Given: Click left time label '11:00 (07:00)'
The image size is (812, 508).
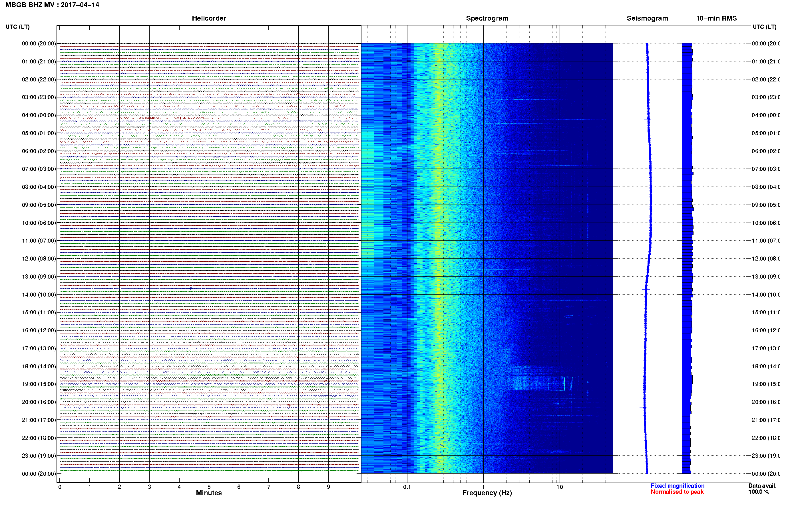Looking at the screenshot, I should click(x=39, y=241).
